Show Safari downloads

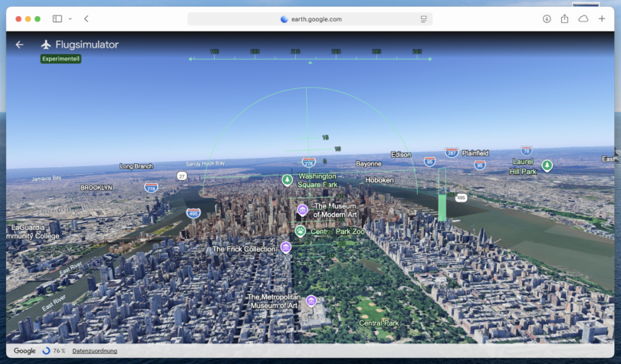point(547,18)
